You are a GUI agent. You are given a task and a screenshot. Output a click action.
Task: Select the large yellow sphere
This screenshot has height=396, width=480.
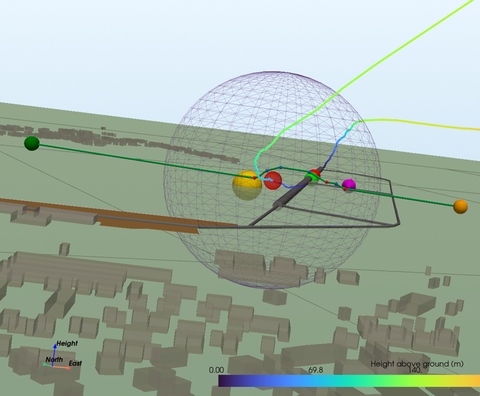coord(247,186)
